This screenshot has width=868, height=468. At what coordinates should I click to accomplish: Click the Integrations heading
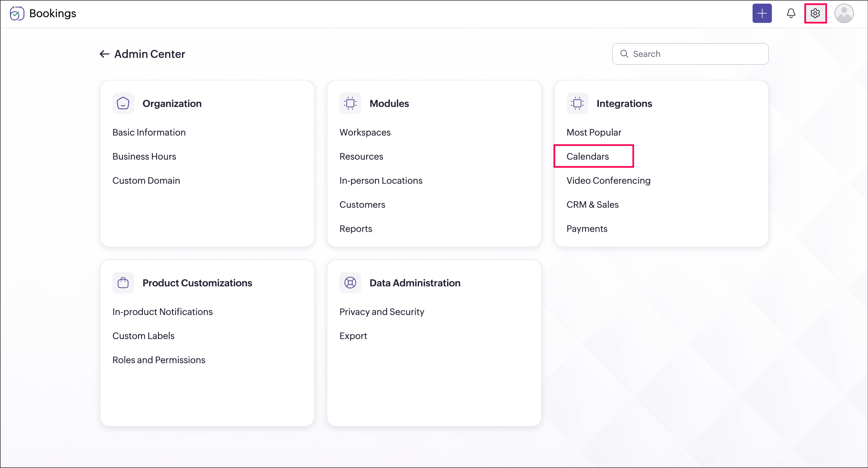click(x=624, y=103)
